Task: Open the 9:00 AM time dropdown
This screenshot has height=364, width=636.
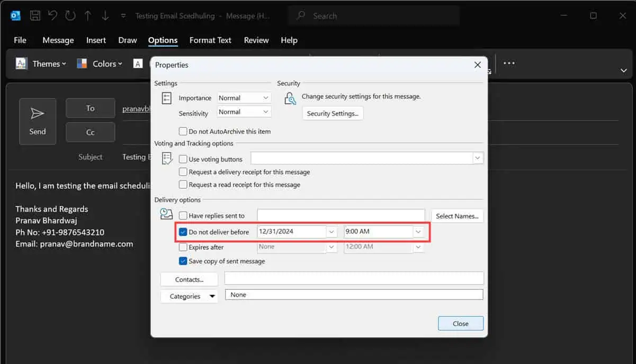Action: (x=418, y=232)
